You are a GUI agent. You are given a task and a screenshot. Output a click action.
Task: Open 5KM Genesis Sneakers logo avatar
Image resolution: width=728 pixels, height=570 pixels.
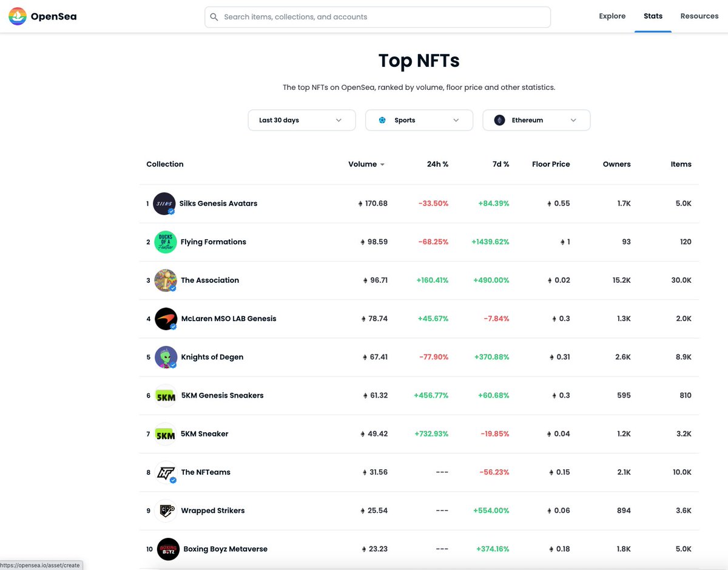[166, 396]
